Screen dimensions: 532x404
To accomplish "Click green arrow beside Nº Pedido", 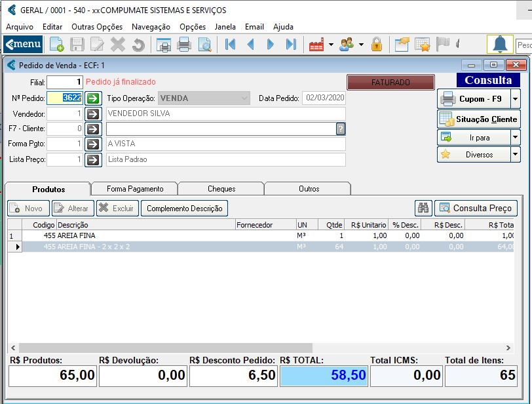I will 93,98.
